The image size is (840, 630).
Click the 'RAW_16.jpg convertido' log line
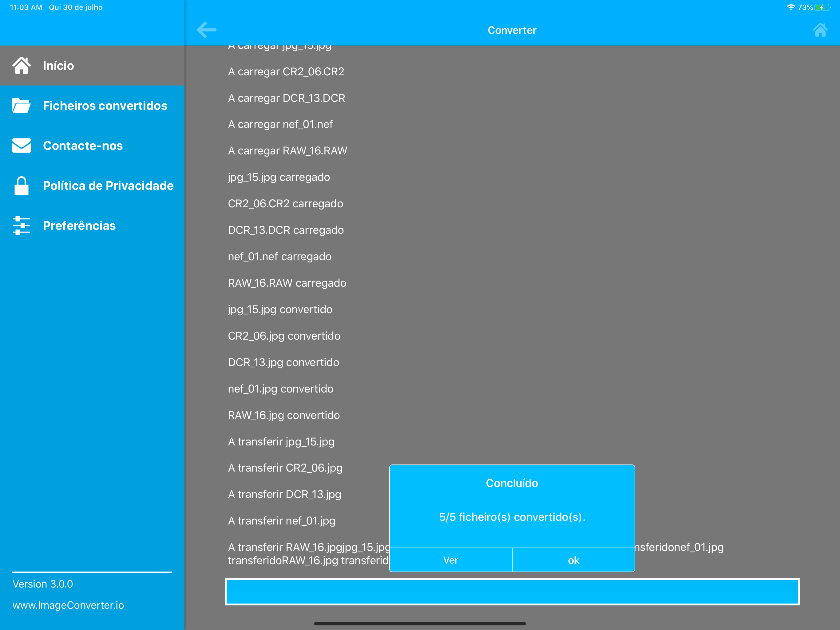pyautogui.click(x=284, y=415)
